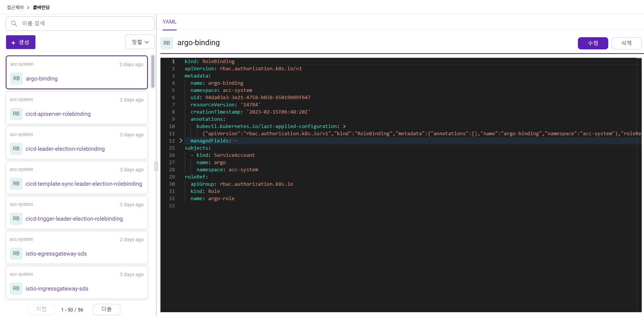The image size is (644, 316).
Task: Click the search magnifier icon
Action: (x=14, y=24)
